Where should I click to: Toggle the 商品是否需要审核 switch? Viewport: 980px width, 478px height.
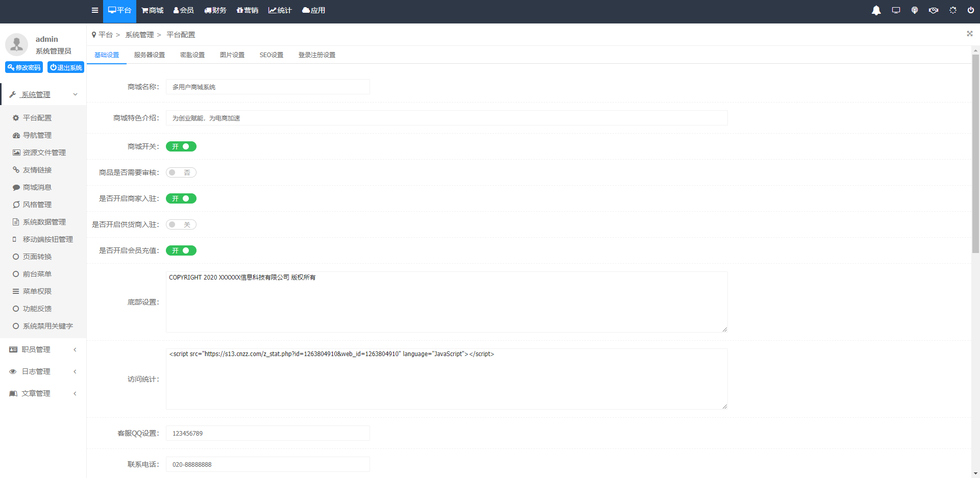(x=181, y=172)
